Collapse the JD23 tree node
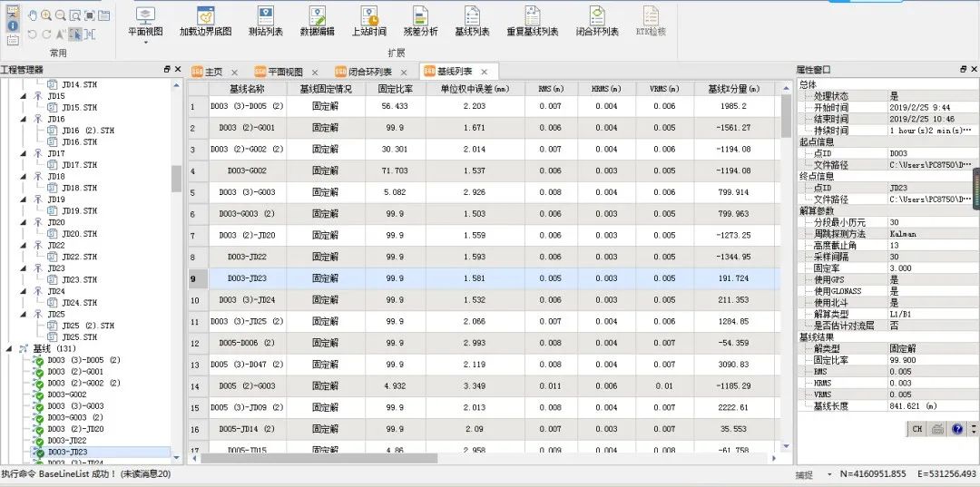Screen dimensions: 980x487 [x=24, y=268]
